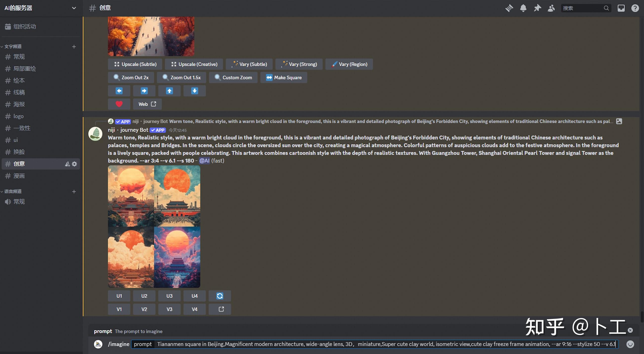This screenshot has width=644, height=354.
Task: Open the 组织活动 events item
Action: [x=25, y=27]
